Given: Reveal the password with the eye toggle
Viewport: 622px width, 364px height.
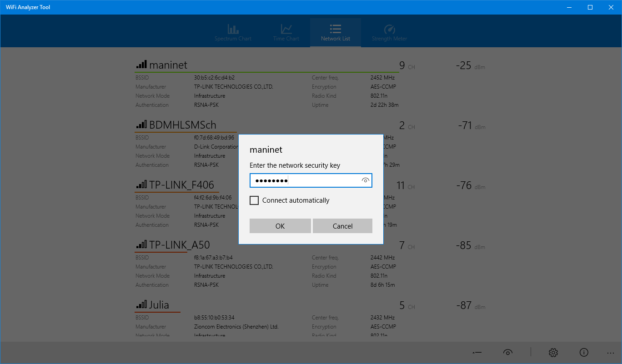Looking at the screenshot, I should coord(365,180).
